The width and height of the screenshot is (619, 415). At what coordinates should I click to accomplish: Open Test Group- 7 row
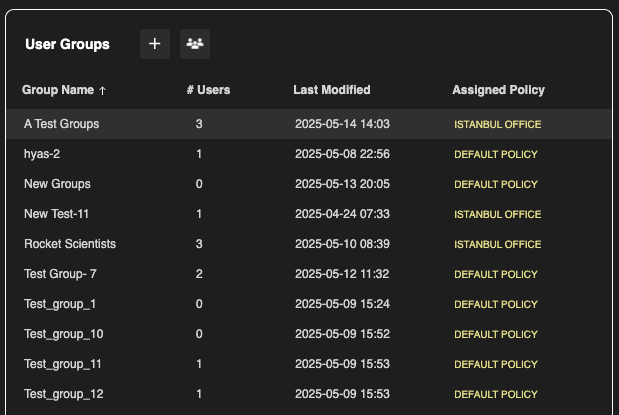[60, 274]
